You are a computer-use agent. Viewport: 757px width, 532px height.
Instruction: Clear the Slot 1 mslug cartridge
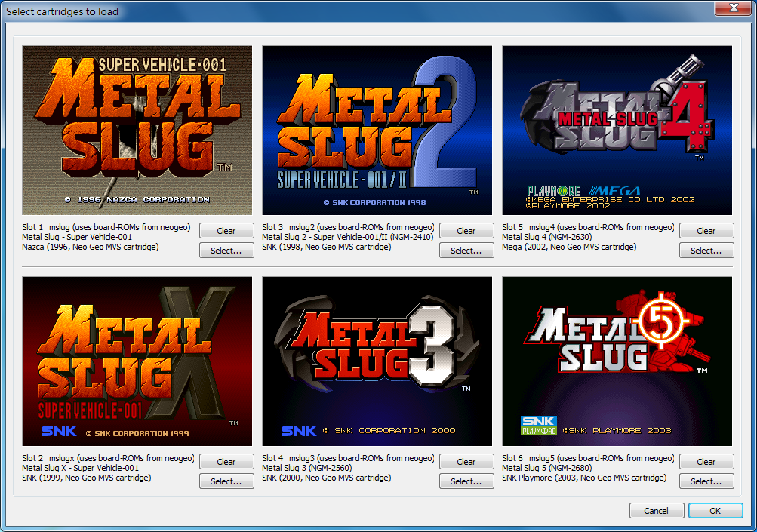[226, 231]
